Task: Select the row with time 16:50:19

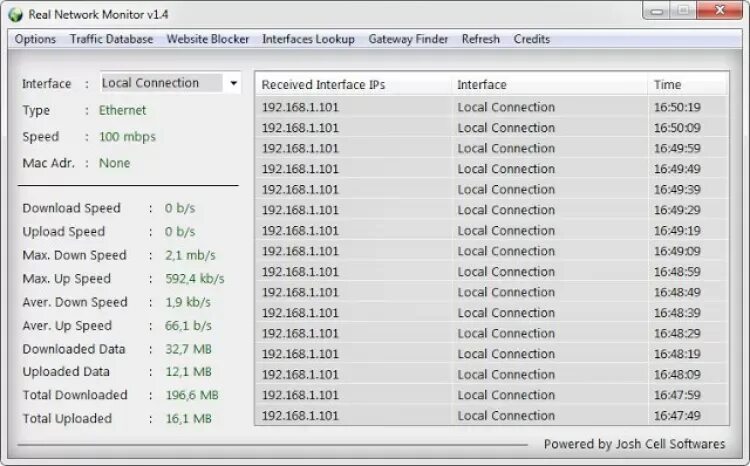Action: 492,107
